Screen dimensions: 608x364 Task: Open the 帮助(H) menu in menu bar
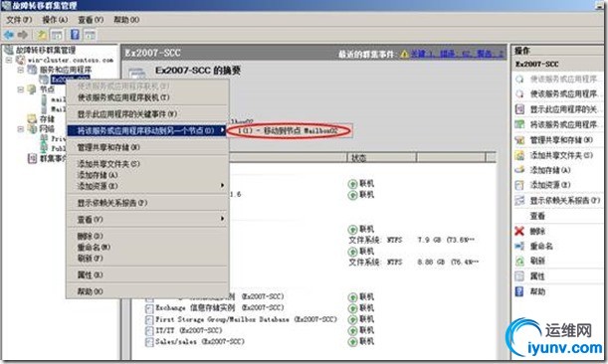pos(126,19)
